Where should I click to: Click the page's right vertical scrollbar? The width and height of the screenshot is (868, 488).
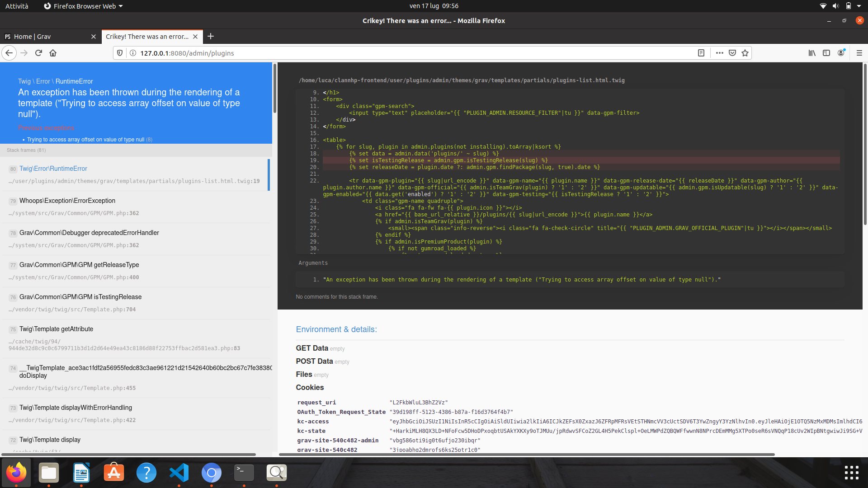pos(865,145)
